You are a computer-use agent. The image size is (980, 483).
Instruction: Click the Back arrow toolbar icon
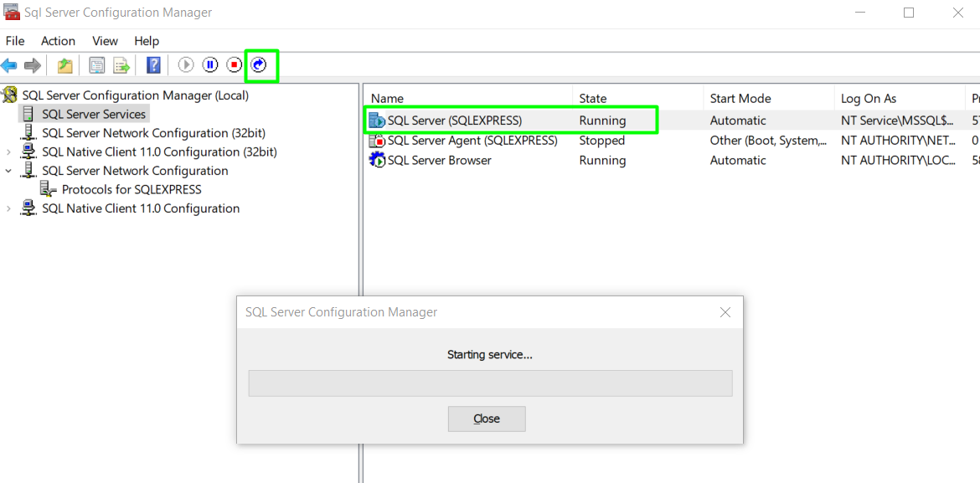pyautogui.click(x=8, y=65)
